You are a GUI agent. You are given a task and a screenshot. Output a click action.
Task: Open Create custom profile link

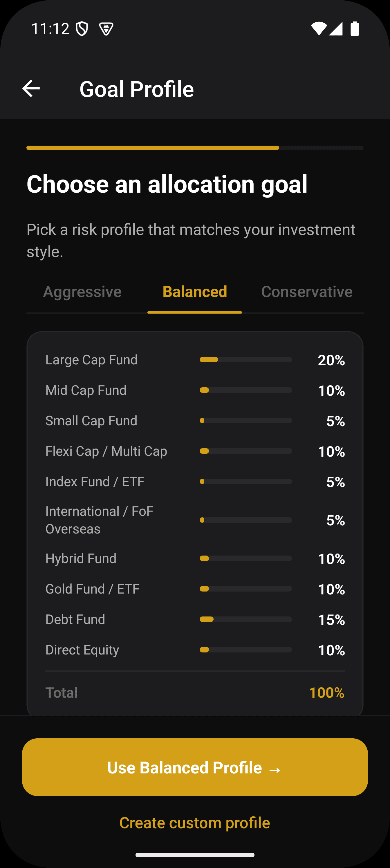[195, 823]
